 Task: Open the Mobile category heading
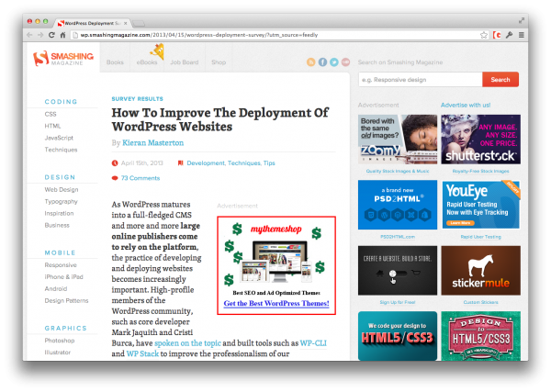tap(60, 252)
